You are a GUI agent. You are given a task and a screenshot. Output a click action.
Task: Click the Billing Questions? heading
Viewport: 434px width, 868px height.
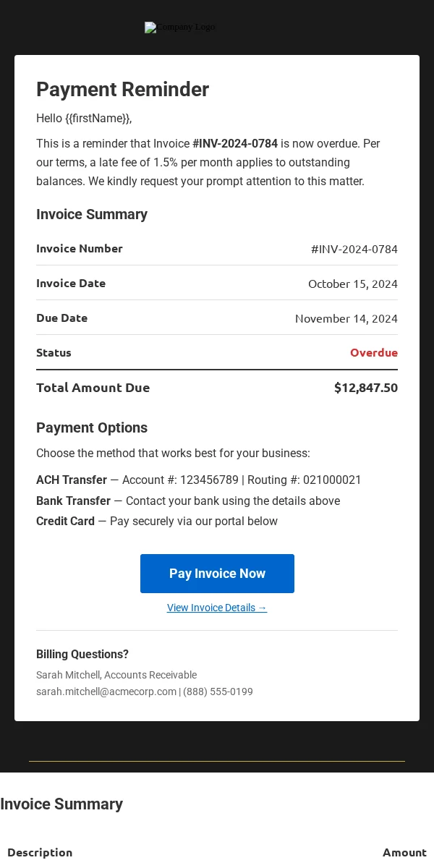82,655
